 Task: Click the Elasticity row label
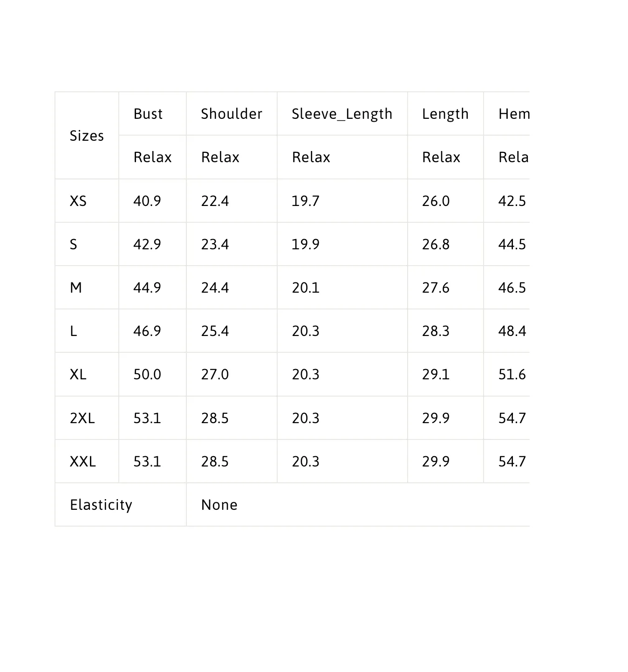tap(101, 505)
